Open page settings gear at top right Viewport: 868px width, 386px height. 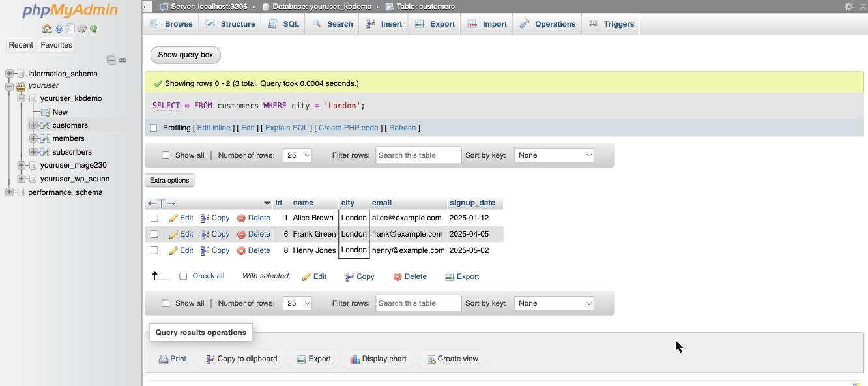(x=849, y=7)
